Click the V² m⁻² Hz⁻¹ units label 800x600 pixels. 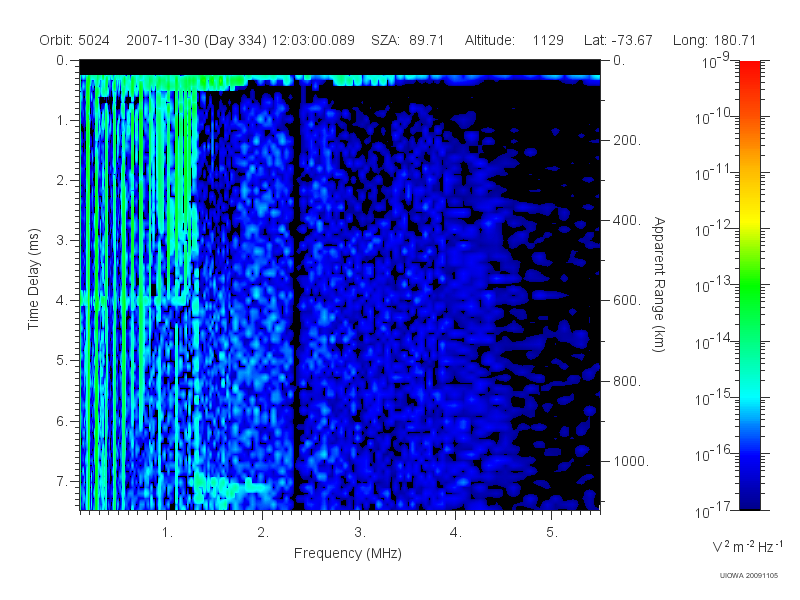point(747,546)
